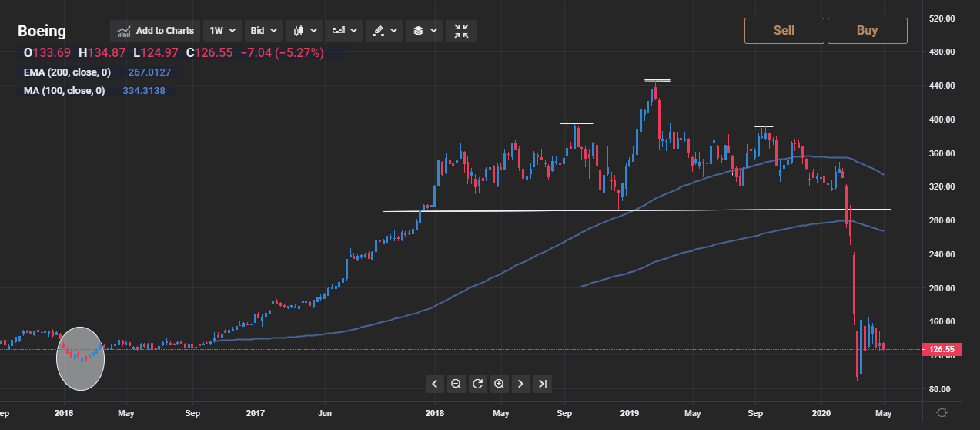Screen dimensions: 980x430
Task: Click the 520.00 price axis label
Action: [x=944, y=18]
